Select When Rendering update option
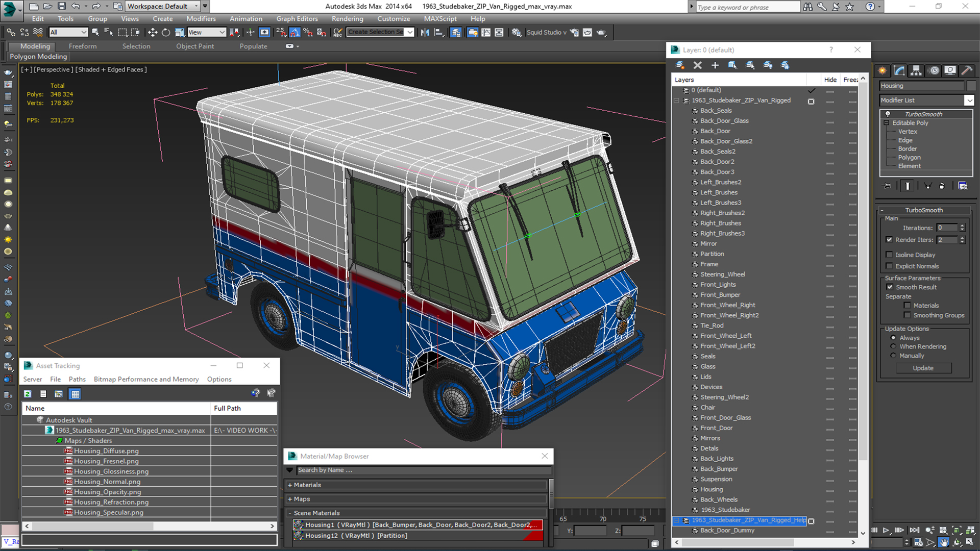Viewport: 980px width, 551px height. tap(893, 346)
